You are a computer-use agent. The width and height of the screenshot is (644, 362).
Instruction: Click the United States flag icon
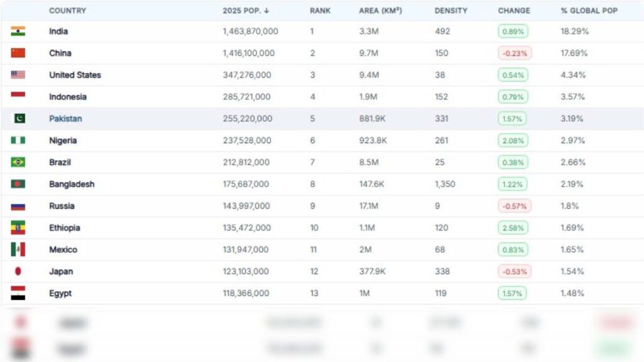click(x=18, y=75)
